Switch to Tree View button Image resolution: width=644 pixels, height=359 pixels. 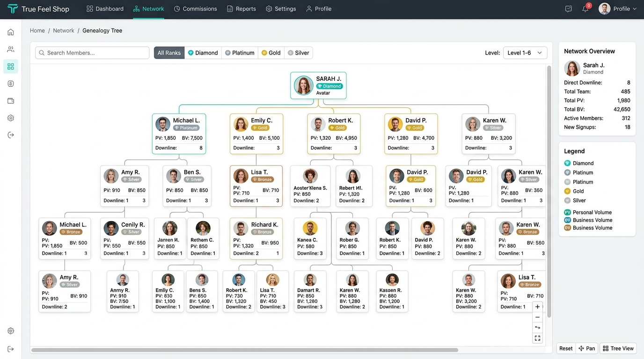pos(618,348)
